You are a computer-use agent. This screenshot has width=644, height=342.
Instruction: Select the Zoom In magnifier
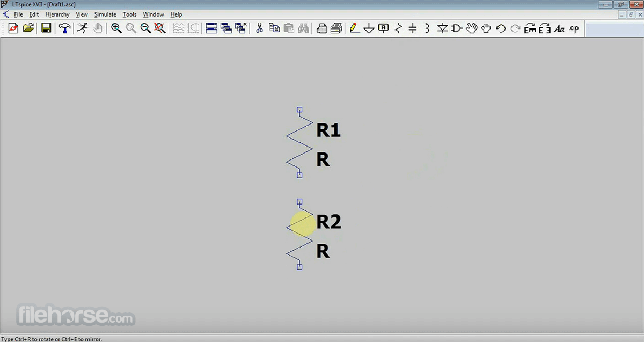click(116, 28)
